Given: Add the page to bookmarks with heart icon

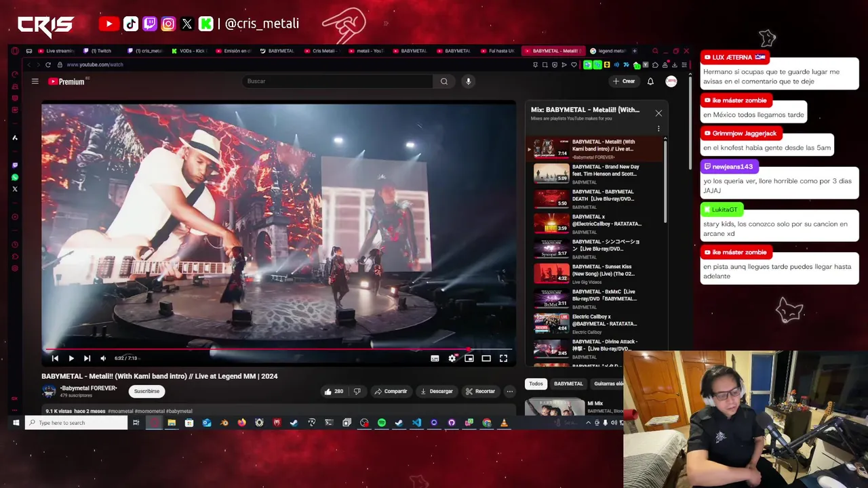Looking at the screenshot, I should (x=574, y=64).
